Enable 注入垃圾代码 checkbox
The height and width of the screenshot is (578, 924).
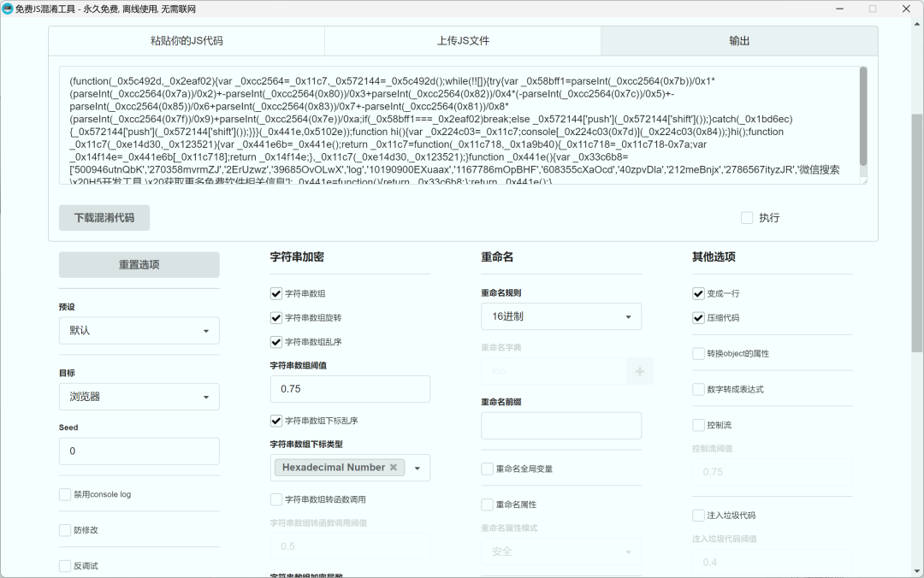[x=698, y=516]
